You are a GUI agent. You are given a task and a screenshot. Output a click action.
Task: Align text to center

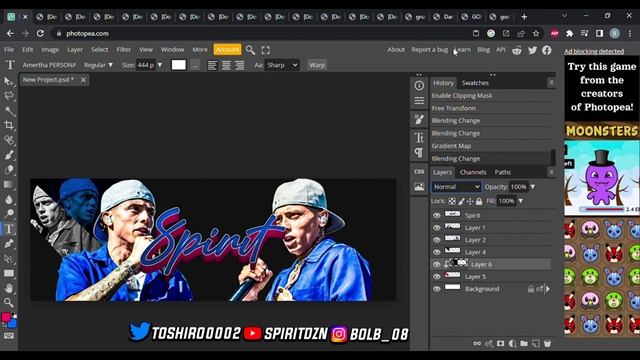point(226,65)
